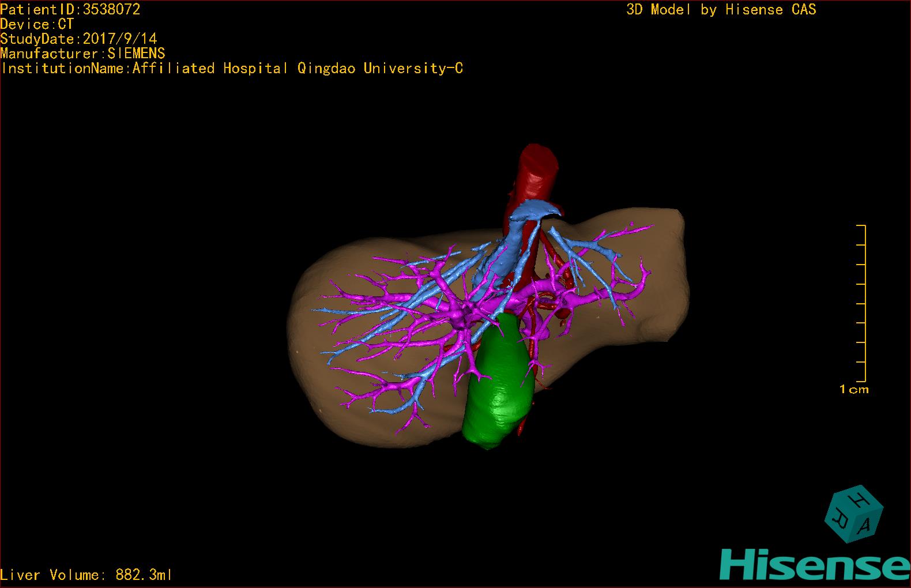This screenshot has width=911, height=588.
Task: Click the Device:CT label
Action: (37, 24)
